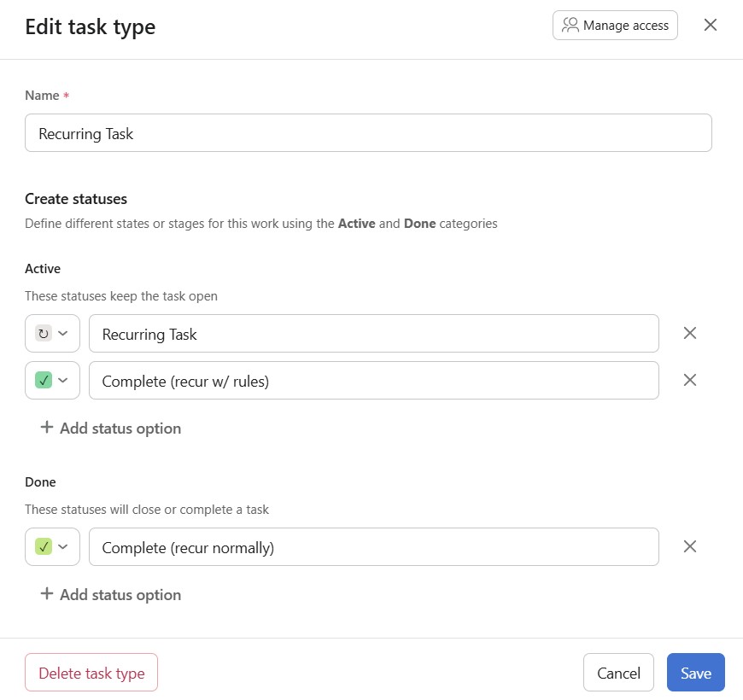Delete the Complete (recur w/ rules) status

tap(690, 380)
